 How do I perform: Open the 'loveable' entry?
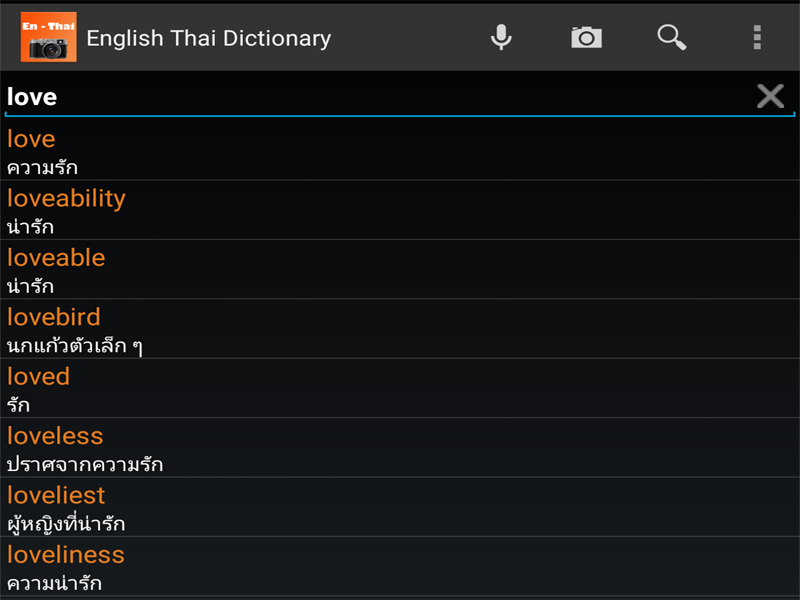tap(56, 258)
